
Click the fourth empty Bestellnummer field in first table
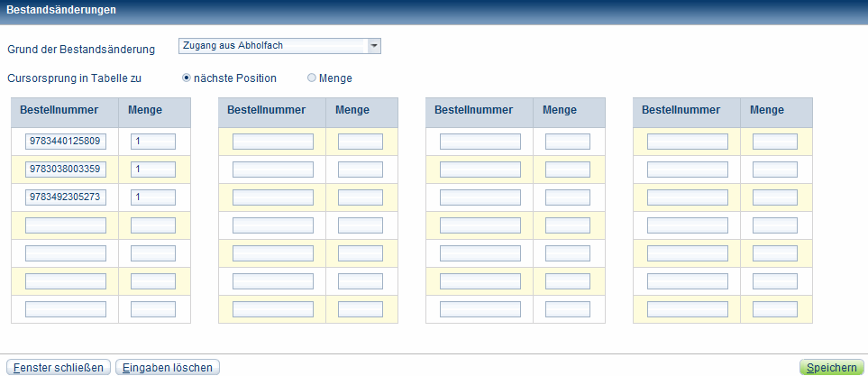click(66, 225)
